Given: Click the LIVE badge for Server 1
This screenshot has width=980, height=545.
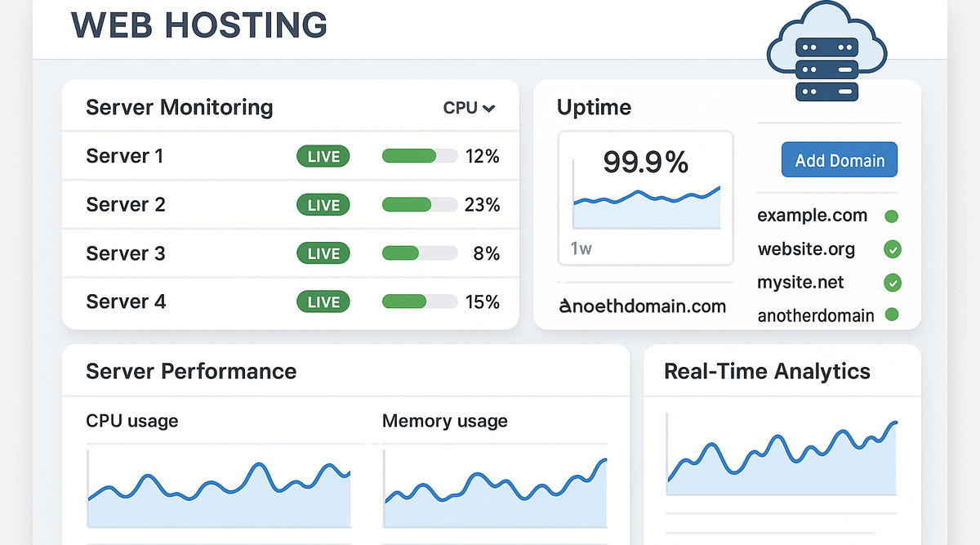Looking at the screenshot, I should coord(323,156).
